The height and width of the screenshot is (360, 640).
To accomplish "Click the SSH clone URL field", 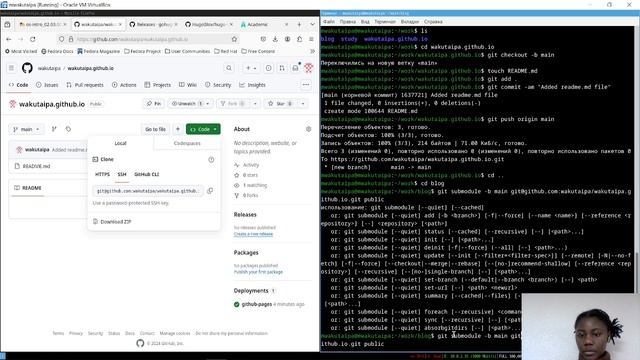I will point(148,191).
